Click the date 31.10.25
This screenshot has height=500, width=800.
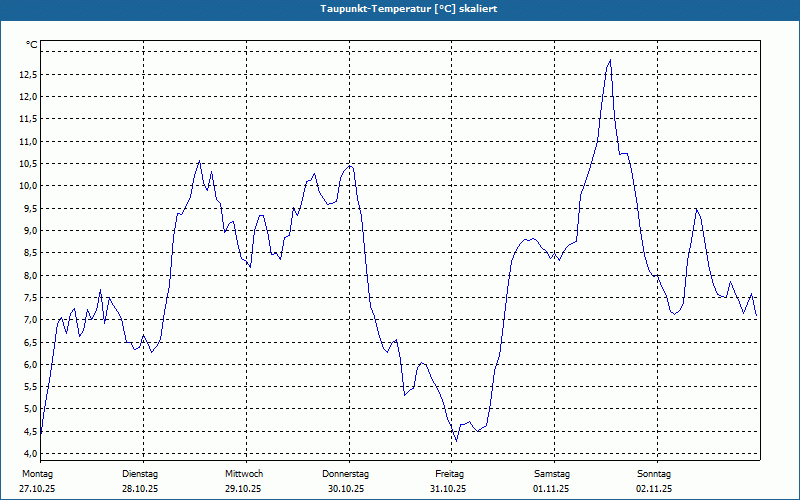pyautogui.click(x=448, y=489)
